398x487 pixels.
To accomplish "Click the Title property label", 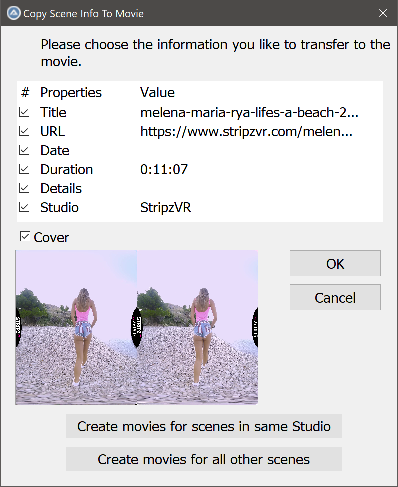I will coord(53,112).
